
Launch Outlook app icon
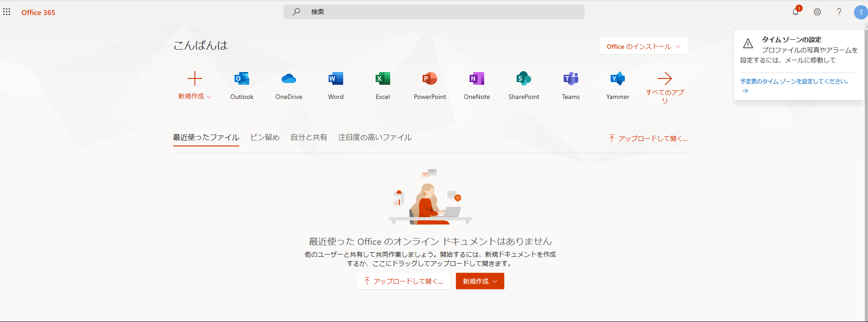point(242,78)
